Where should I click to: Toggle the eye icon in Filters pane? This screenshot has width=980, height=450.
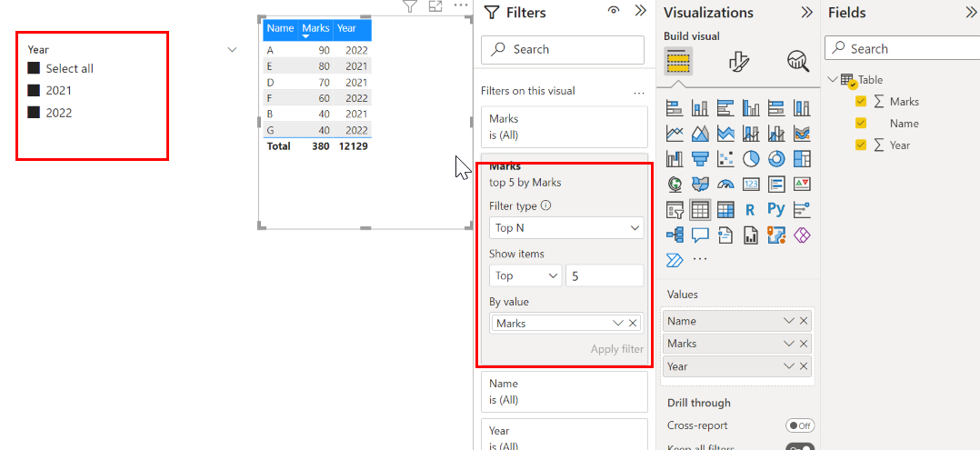(x=615, y=11)
